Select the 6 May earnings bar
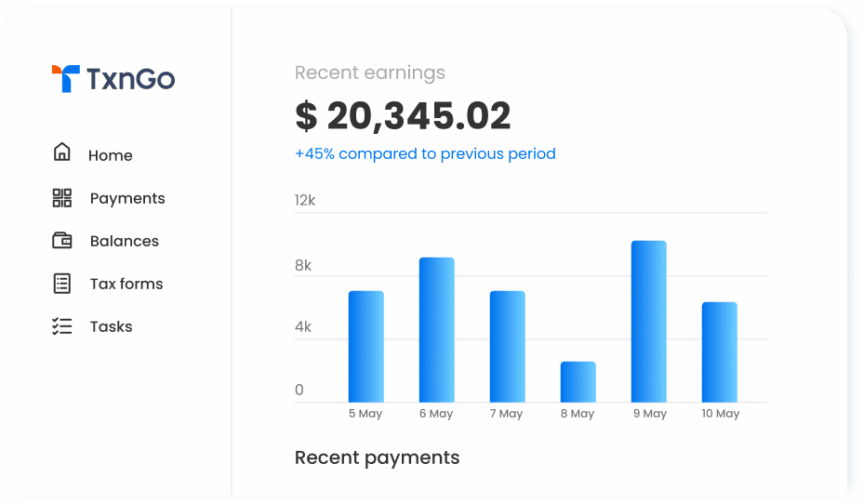863x504 pixels. (x=437, y=329)
